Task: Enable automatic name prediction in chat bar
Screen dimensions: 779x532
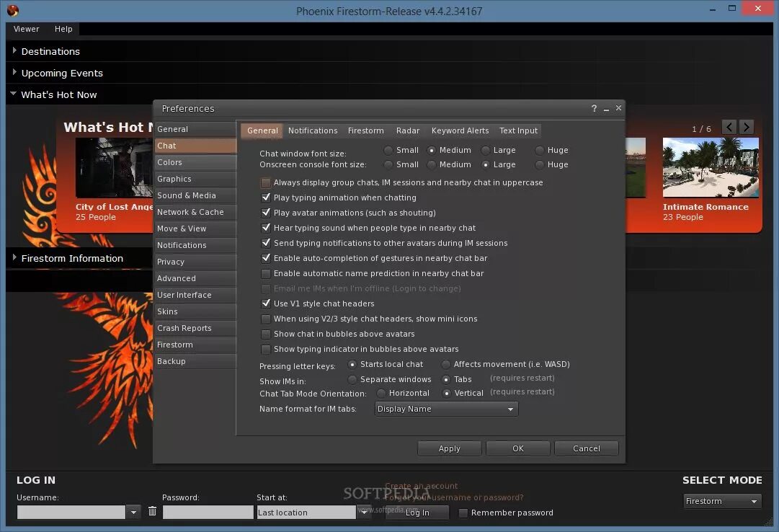Action: 266,273
